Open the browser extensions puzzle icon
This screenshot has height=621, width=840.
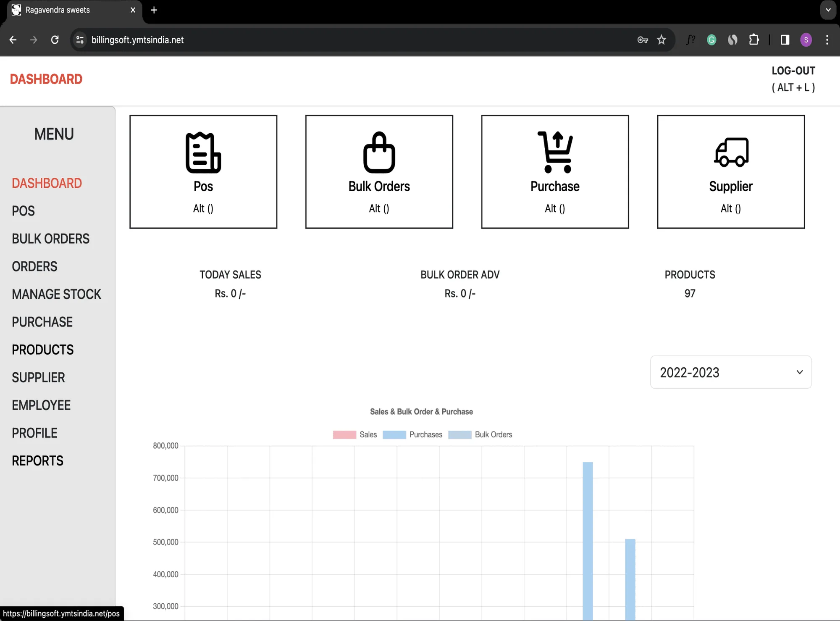754,40
